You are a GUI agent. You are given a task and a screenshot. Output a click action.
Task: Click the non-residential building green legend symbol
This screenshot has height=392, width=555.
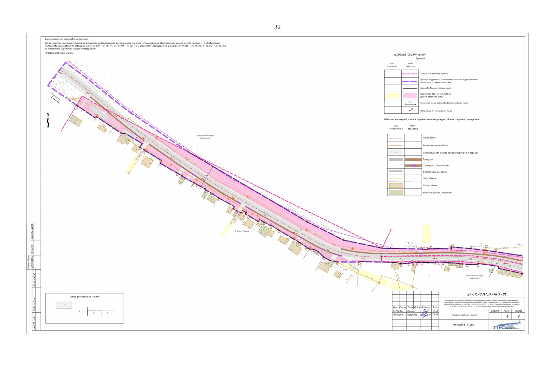(x=396, y=192)
